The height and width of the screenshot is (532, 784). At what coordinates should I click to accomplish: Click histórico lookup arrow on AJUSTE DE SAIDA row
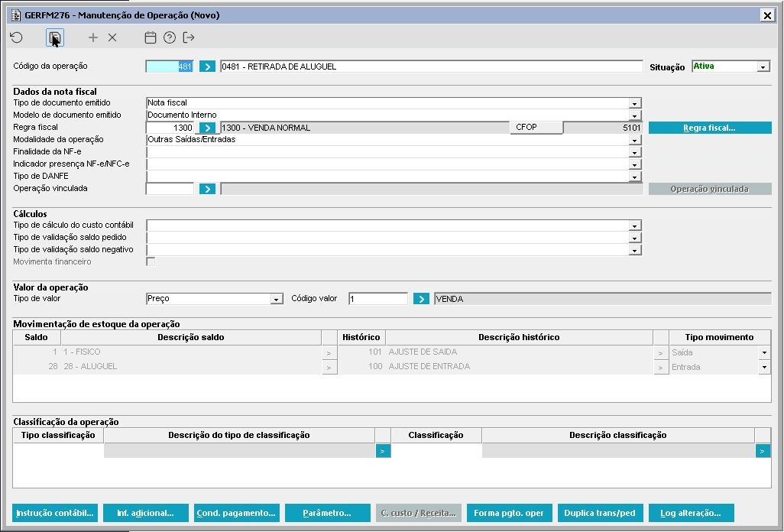point(660,353)
